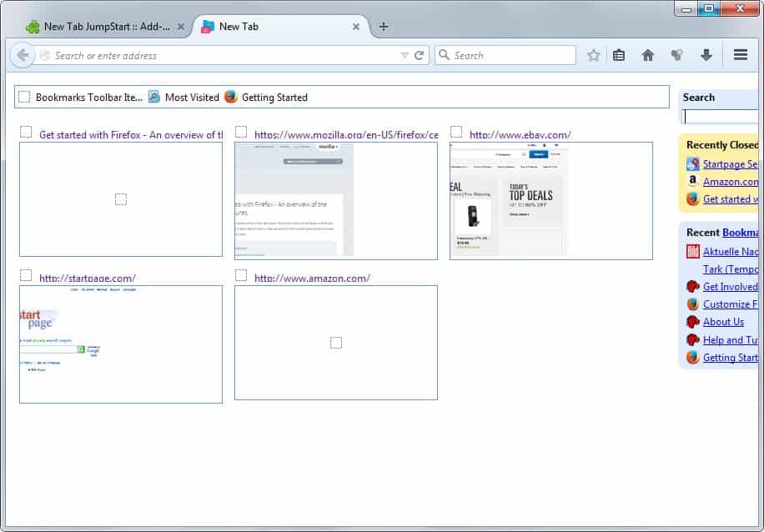764x532 pixels.
Task: Bookmark this page with the star icon
Action: [594, 55]
